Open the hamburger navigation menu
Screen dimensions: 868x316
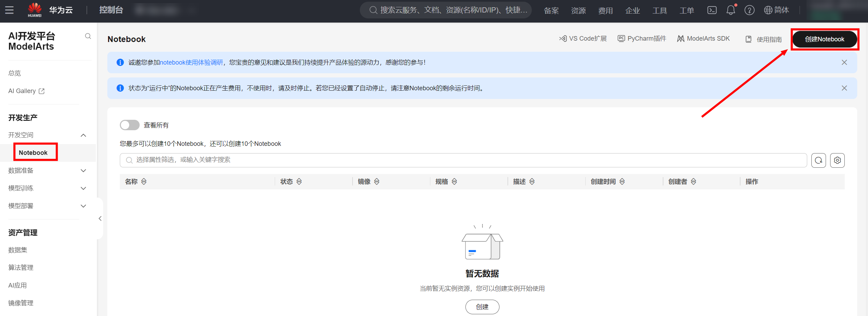point(9,10)
